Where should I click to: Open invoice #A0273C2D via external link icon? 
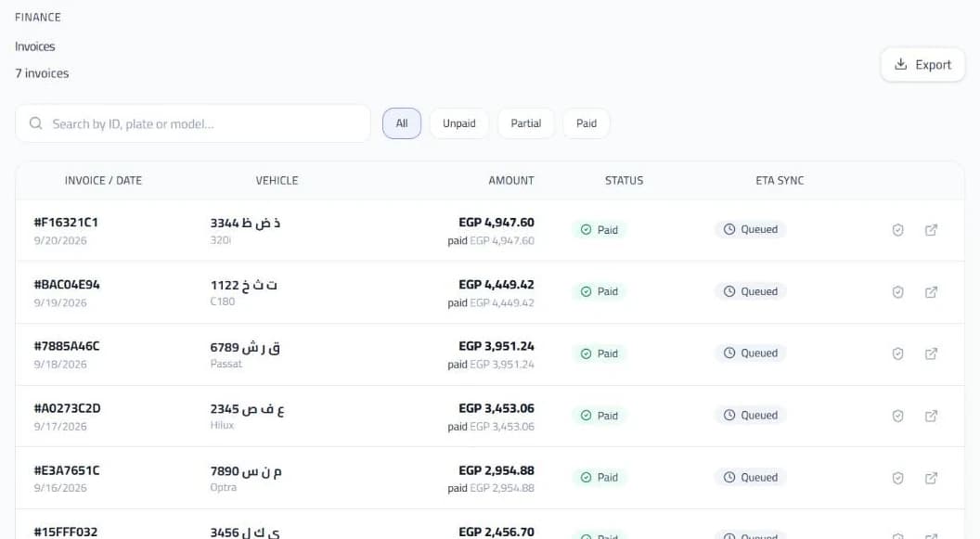931,416
